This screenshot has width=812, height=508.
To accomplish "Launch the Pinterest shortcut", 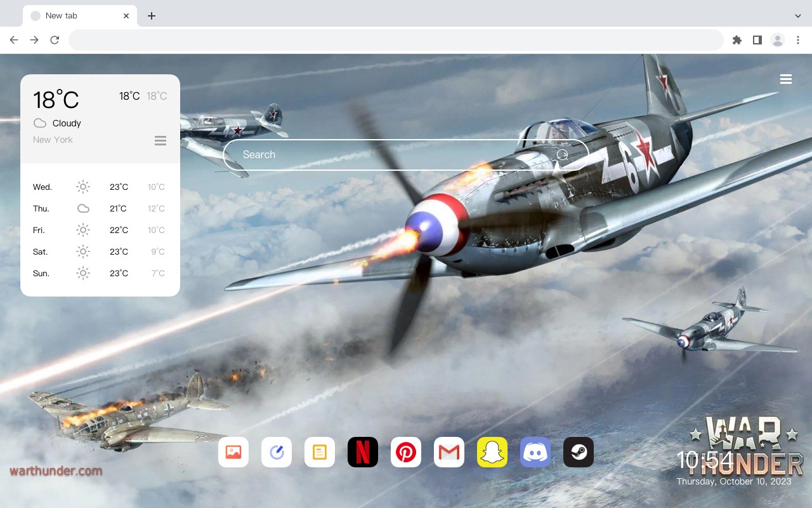I will [406, 452].
